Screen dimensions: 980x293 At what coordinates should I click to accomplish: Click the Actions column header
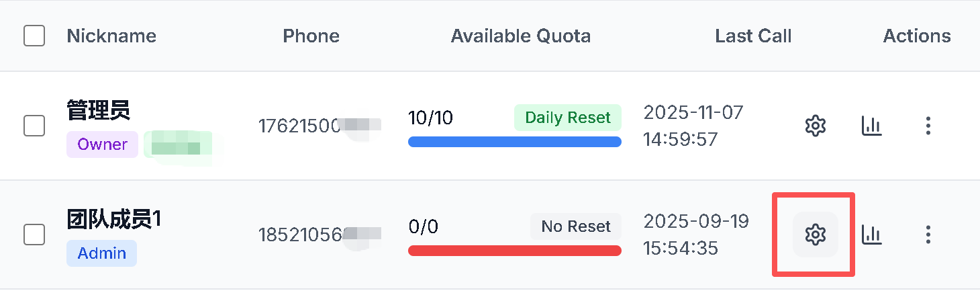917,36
